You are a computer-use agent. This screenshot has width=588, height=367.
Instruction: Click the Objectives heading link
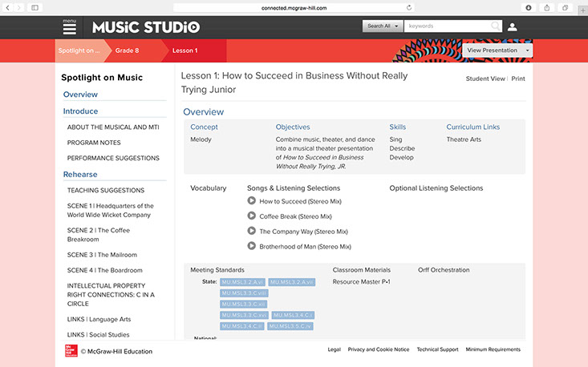[293, 127]
